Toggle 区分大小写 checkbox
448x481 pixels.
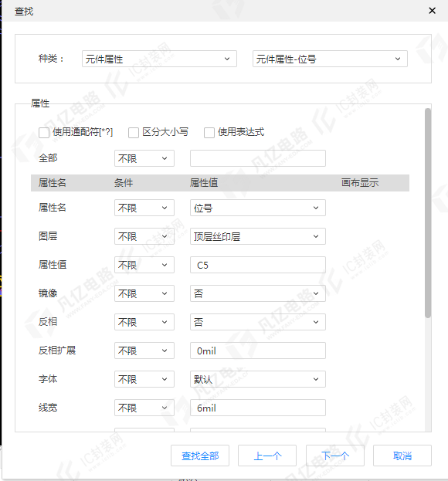pos(134,133)
